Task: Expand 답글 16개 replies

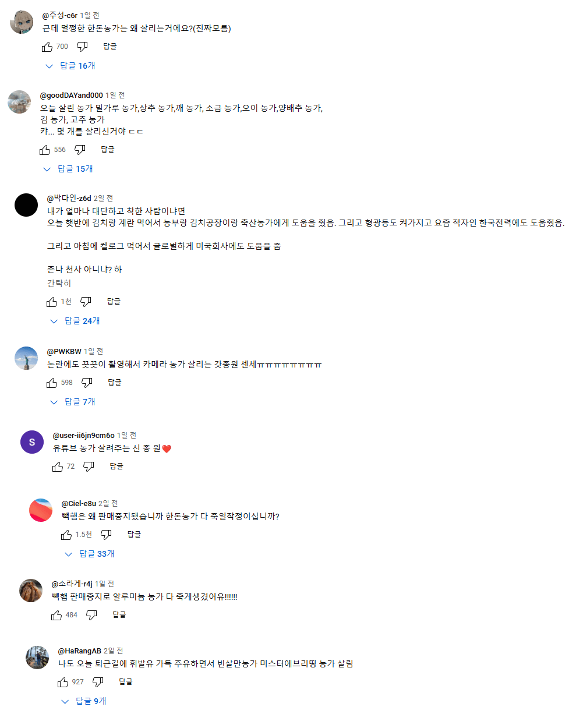Action: click(70, 66)
